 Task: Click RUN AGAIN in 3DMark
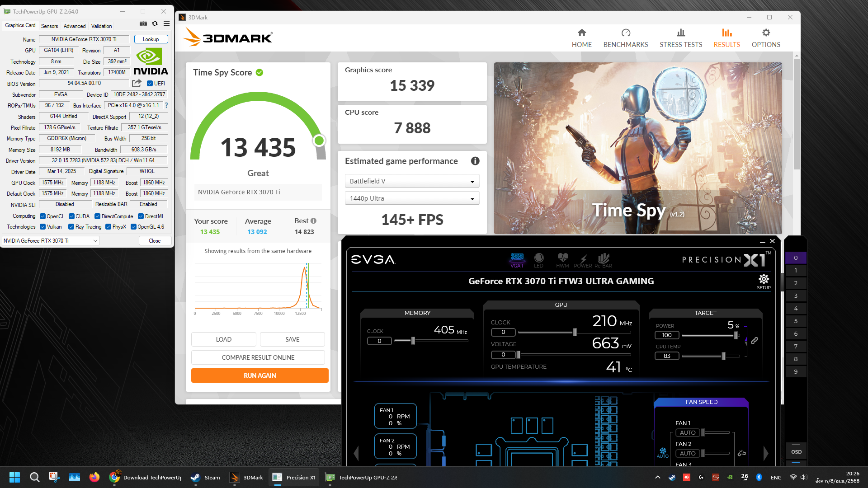pyautogui.click(x=260, y=375)
